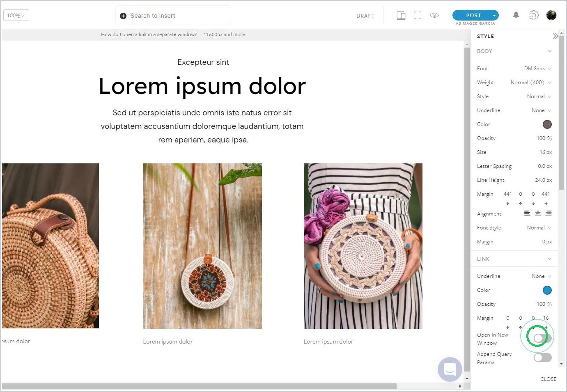Image resolution: width=567 pixels, height=392 pixels.
Task: Click caption under the embroidered bag image
Action: 168,342
